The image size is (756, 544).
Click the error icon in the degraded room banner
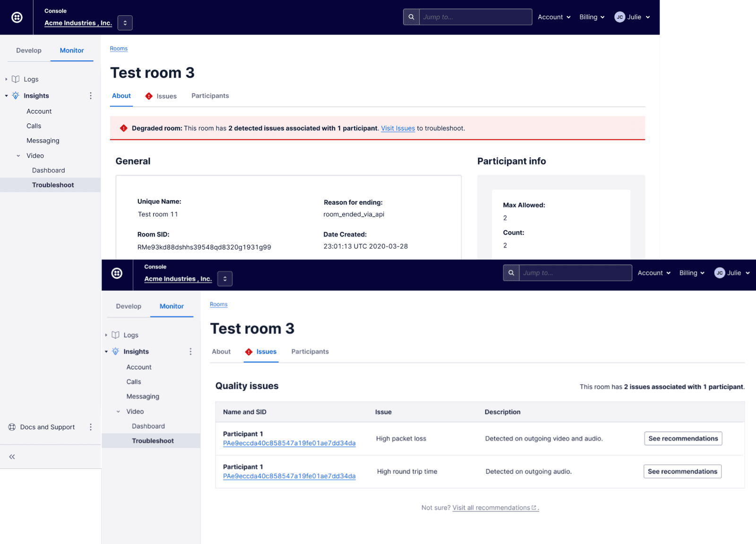[x=123, y=128]
